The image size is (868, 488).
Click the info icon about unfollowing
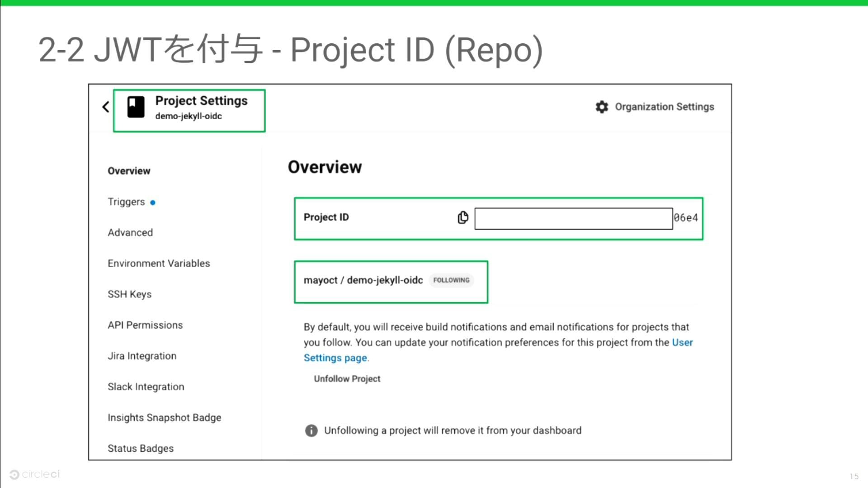pos(311,431)
